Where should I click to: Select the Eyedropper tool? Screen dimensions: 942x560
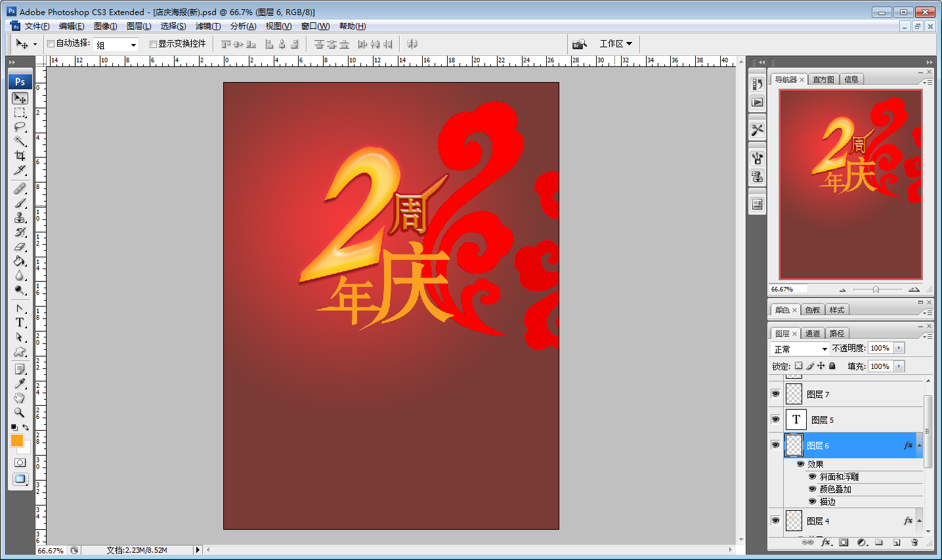pos(20,384)
